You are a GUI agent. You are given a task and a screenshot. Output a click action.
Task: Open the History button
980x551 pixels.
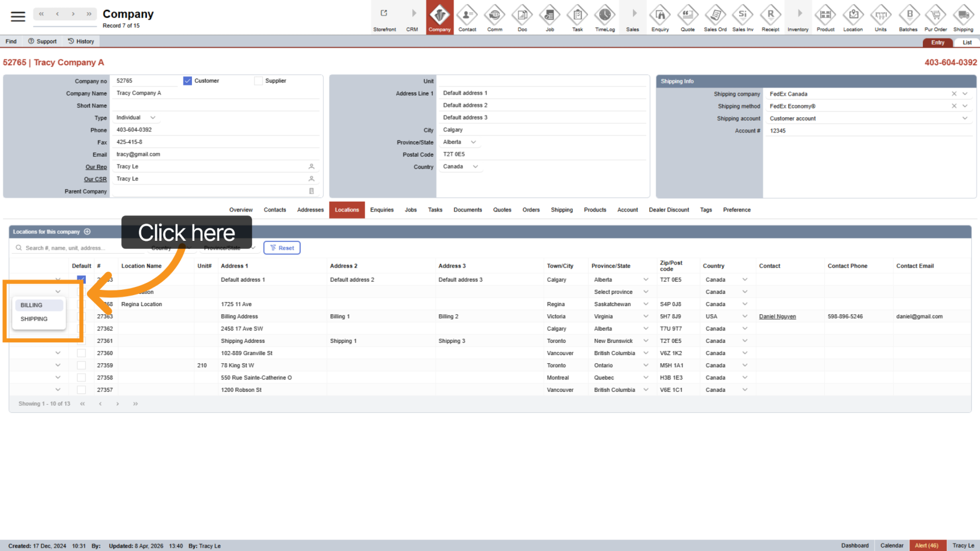pos(81,41)
